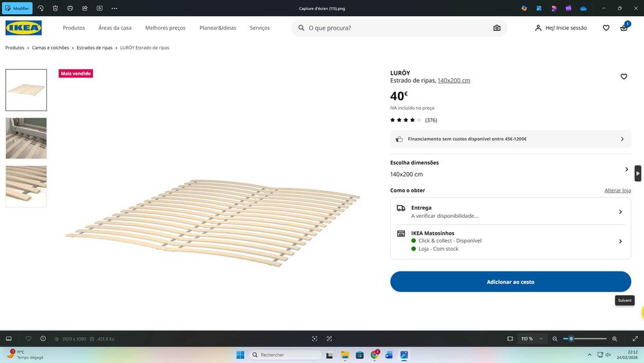Click the OneDrive cloud icon in title bar

pos(583,8)
